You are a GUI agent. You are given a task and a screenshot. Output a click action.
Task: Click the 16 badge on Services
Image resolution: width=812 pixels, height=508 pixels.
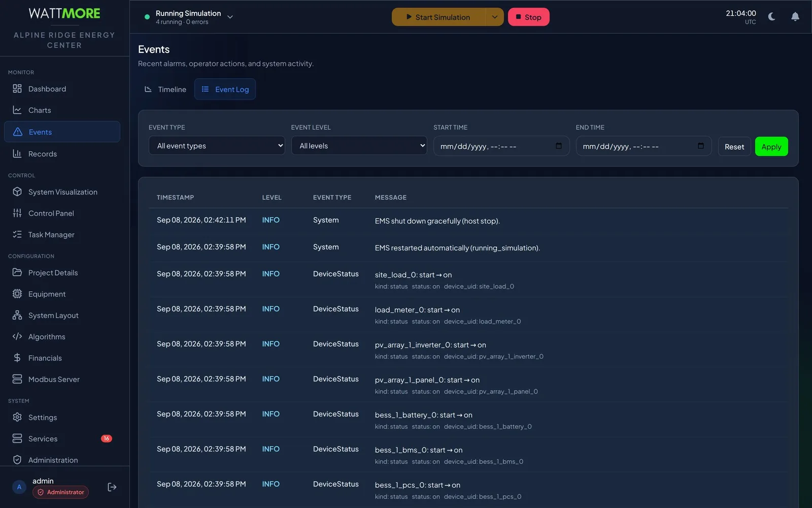click(106, 438)
